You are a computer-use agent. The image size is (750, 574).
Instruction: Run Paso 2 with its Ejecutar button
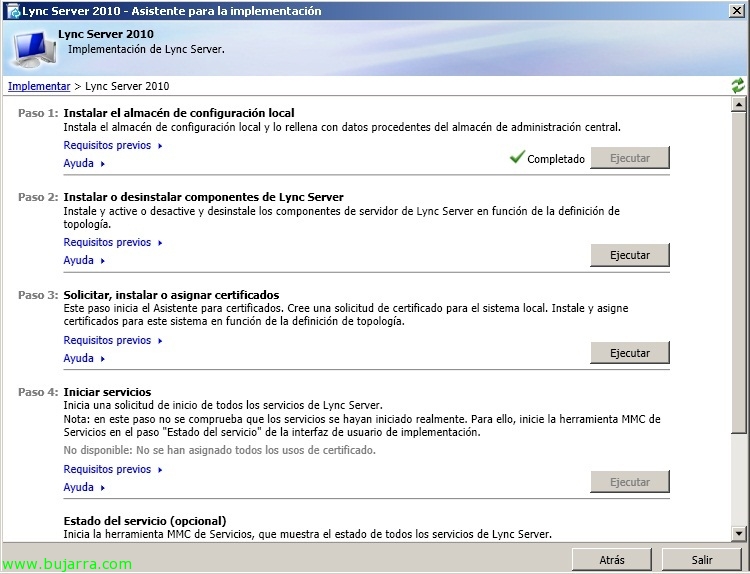pos(629,255)
